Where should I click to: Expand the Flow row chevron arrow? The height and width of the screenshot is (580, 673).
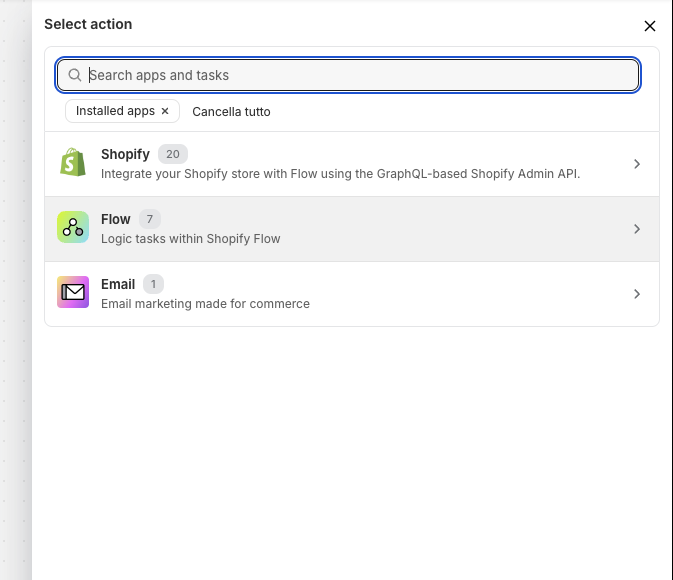(637, 229)
